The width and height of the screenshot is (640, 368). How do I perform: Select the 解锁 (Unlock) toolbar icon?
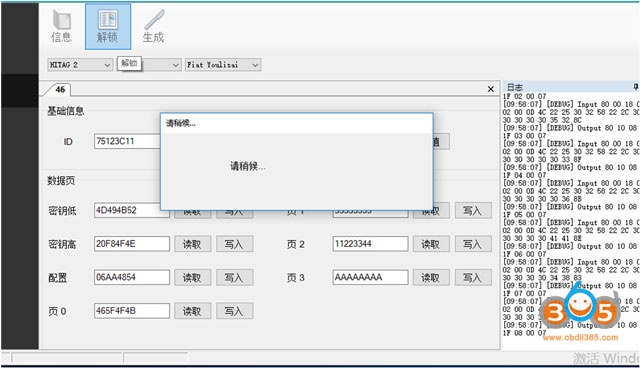108,27
